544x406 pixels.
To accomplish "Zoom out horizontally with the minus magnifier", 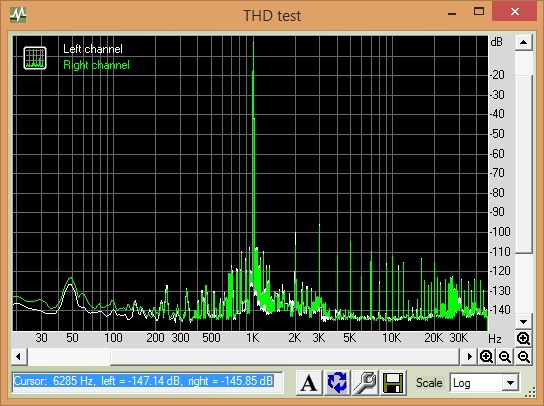I will (505, 356).
